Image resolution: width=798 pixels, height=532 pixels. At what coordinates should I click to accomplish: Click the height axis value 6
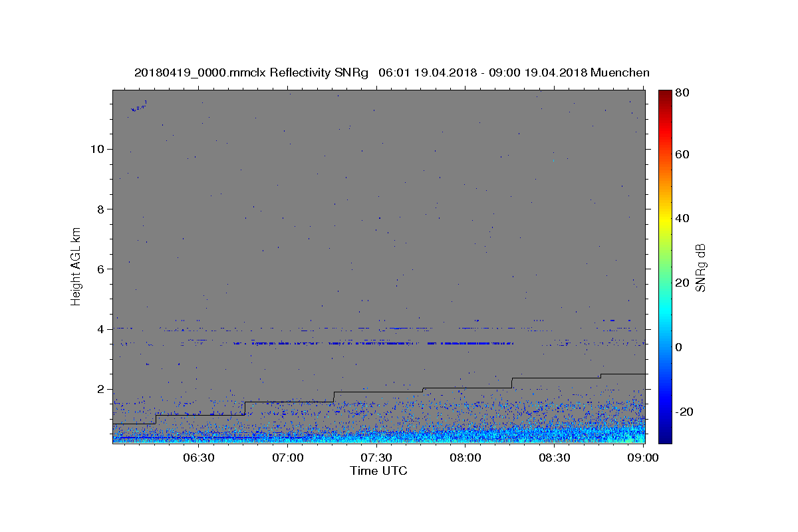pyautogui.click(x=102, y=269)
